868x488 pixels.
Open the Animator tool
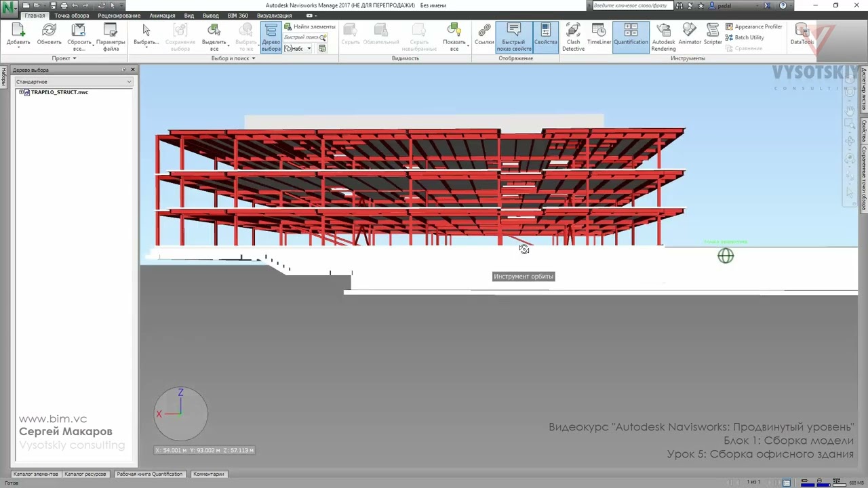click(x=690, y=35)
